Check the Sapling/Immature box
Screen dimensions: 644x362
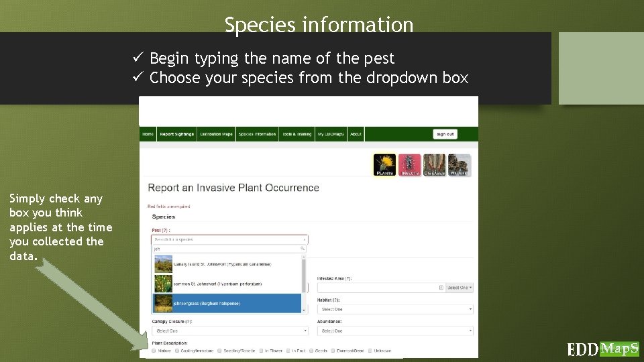click(x=177, y=351)
